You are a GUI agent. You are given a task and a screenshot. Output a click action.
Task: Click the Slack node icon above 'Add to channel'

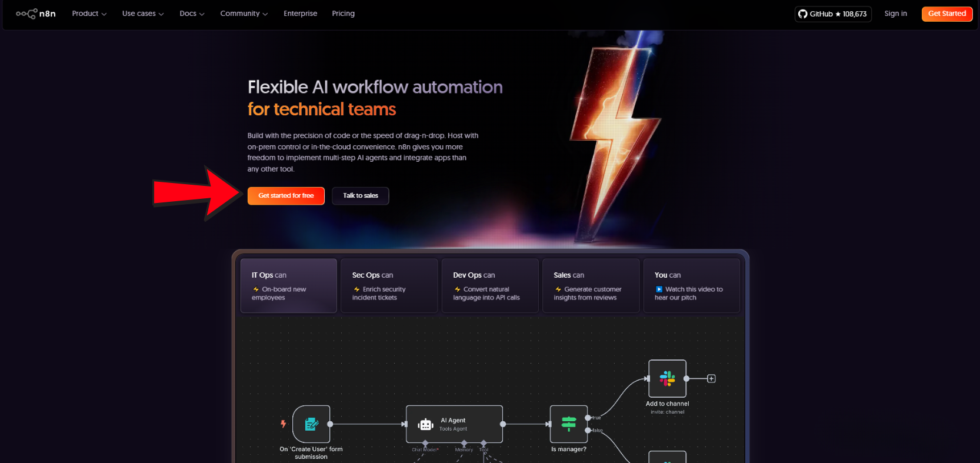point(667,378)
